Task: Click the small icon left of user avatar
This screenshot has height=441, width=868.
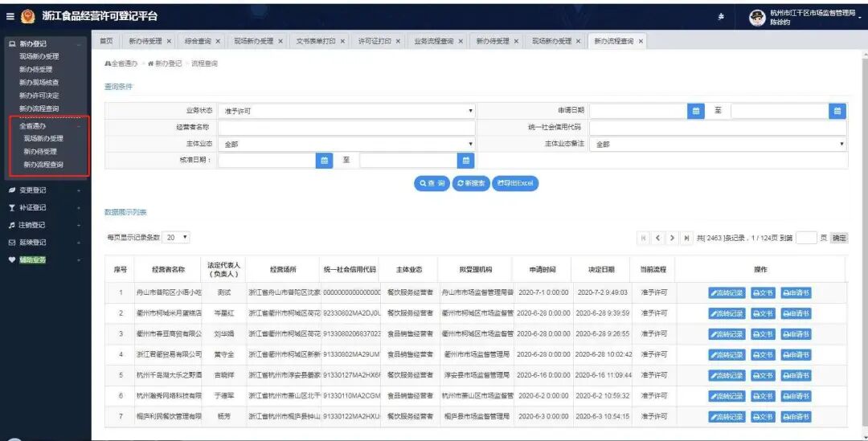Action: click(x=721, y=17)
